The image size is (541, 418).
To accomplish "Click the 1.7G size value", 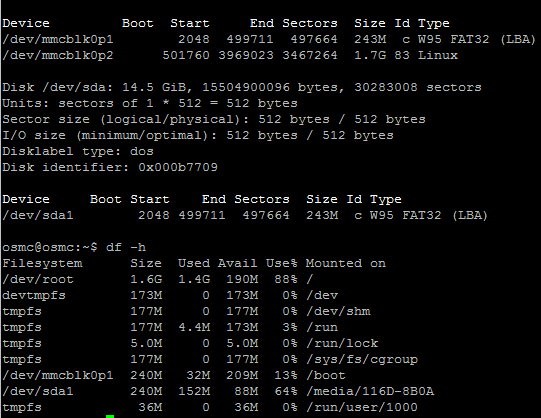I will [370, 56].
